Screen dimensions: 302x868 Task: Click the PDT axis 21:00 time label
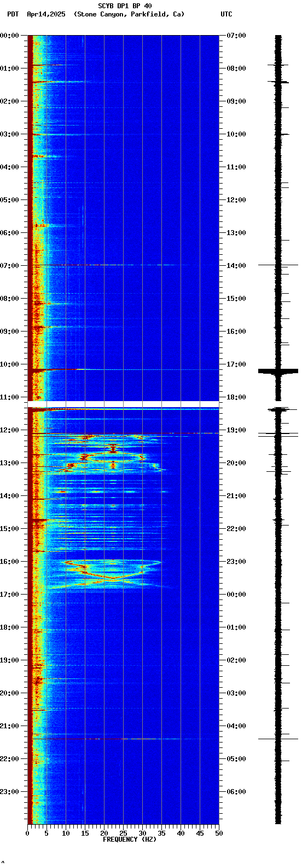tap(10, 726)
